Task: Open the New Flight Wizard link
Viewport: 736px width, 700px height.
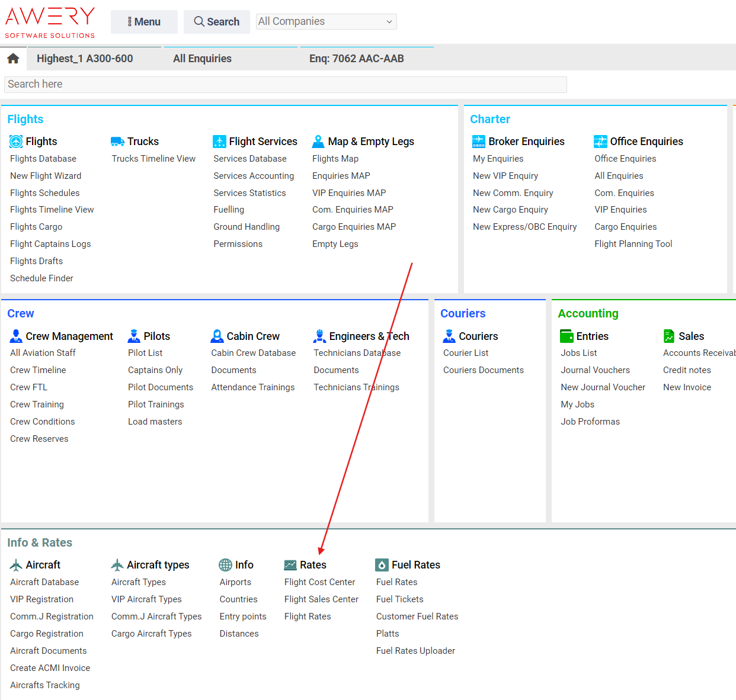Action: click(46, 176)
